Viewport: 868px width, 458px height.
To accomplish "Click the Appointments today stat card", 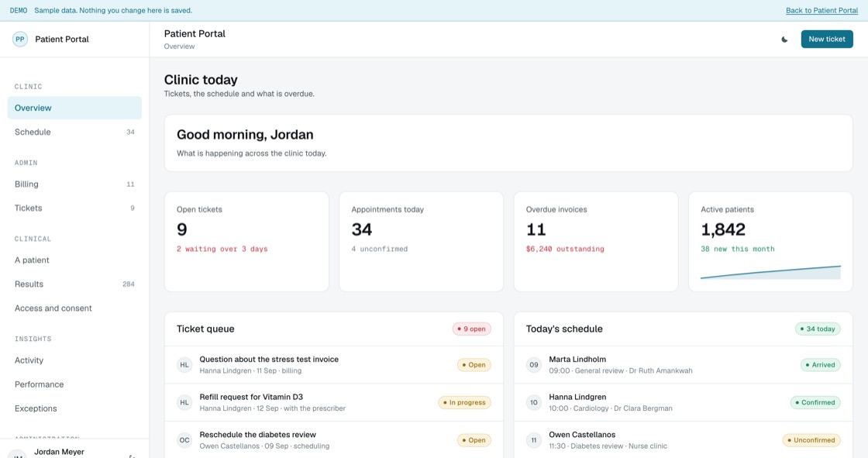I will point(422,242).
